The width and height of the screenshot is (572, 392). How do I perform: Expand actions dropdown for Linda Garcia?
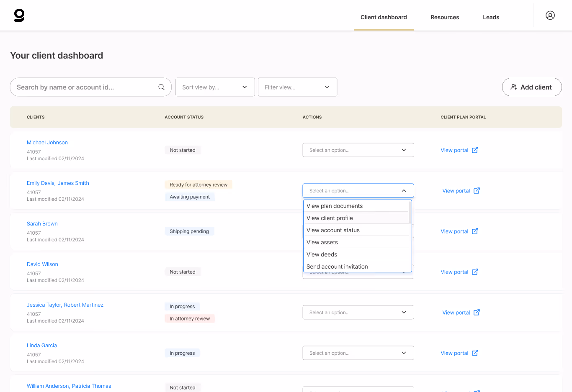click(358, 353)
